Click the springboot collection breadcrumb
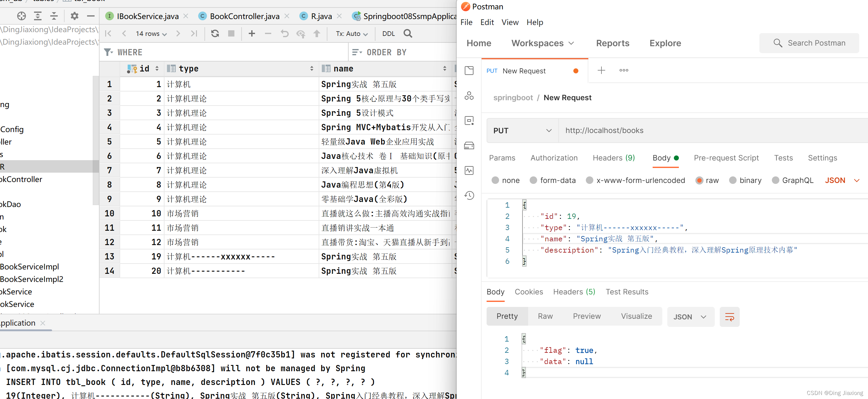Viewport: 868px width, 399px height. point(513,98)
